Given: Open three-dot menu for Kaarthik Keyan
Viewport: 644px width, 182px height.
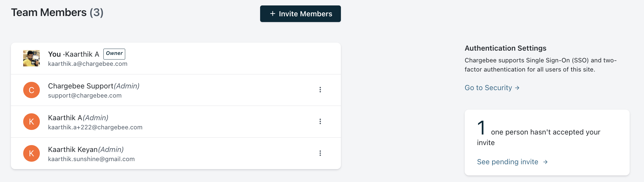Looking at the screenshot, I should 320,153.
